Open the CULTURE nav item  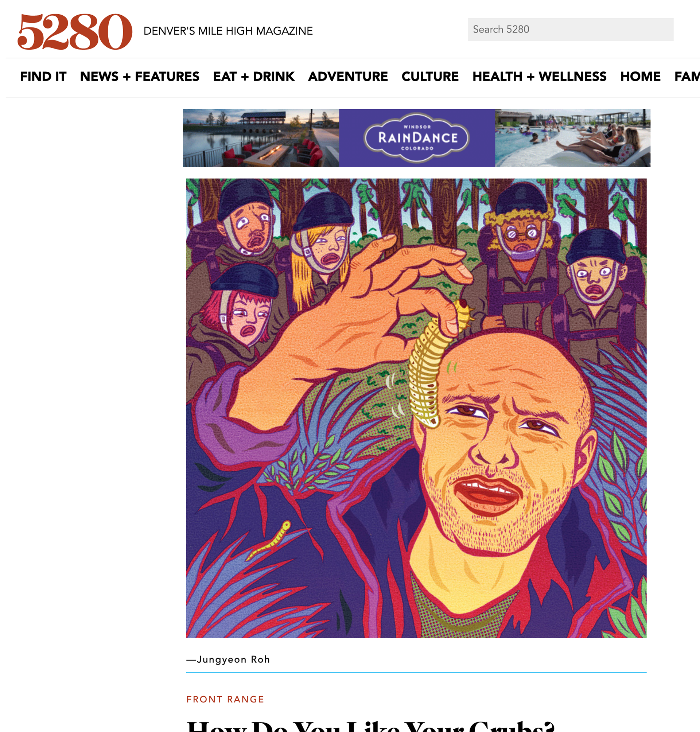click(x=430, y=77)
